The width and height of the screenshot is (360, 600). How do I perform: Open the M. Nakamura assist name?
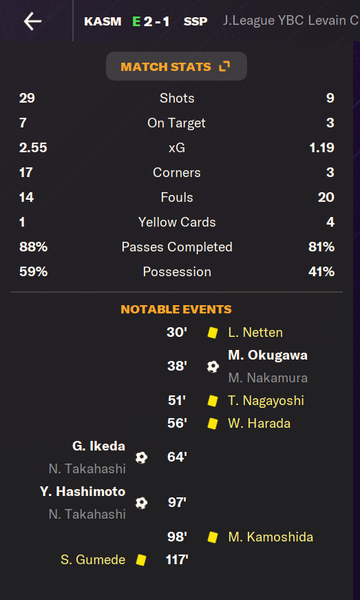[x=268, y=378]
